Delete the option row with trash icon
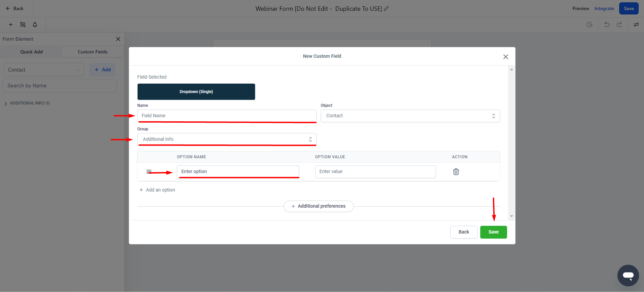The height and width of the screenshot is (292, 644). coord(456,172)
